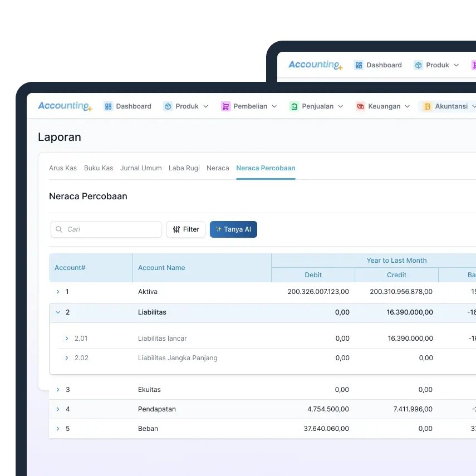Switch to the Laba Rugi tab
The width and height of the screenshot is (476, 476).
pos(184,168)
